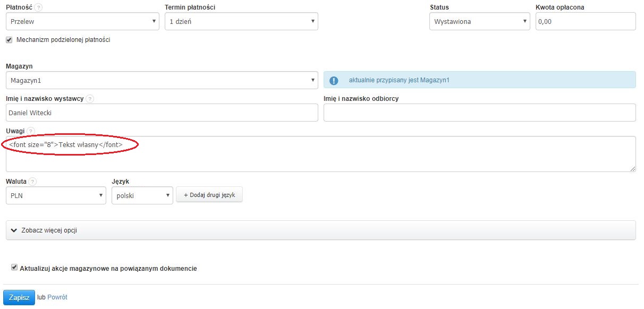644x309 pixels.
Task: Open the Status dropdown showing Wystawiona
Action: point(479,22)
